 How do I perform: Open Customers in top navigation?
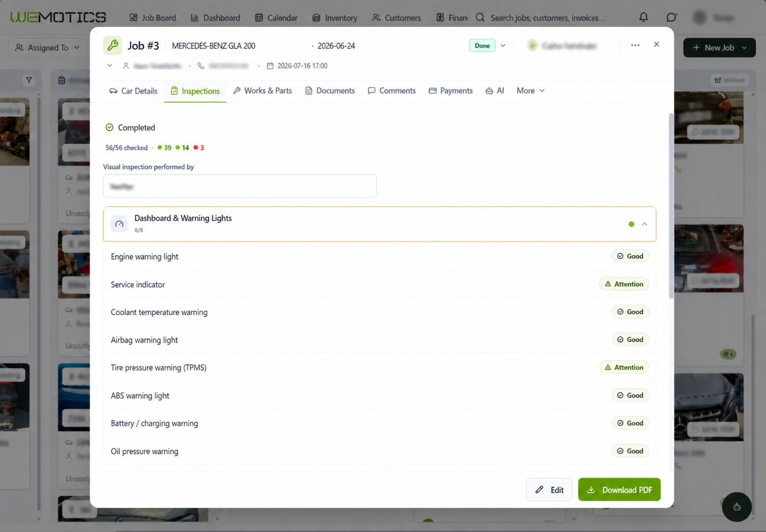(x=396, y=18)
